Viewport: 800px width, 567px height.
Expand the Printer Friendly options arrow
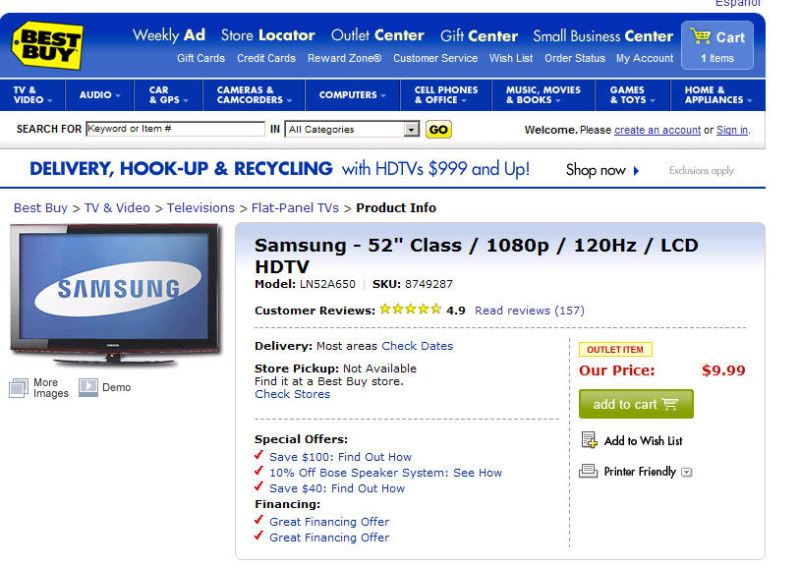687,472
